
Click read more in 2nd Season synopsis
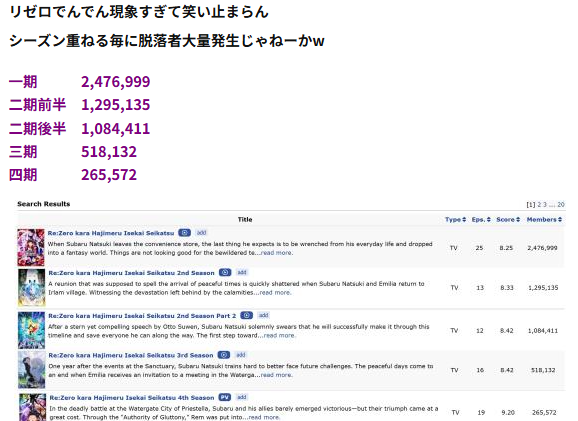tap(275, 293)
